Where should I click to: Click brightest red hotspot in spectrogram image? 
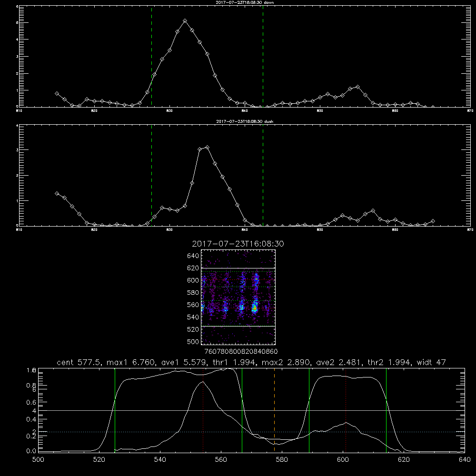255,309
